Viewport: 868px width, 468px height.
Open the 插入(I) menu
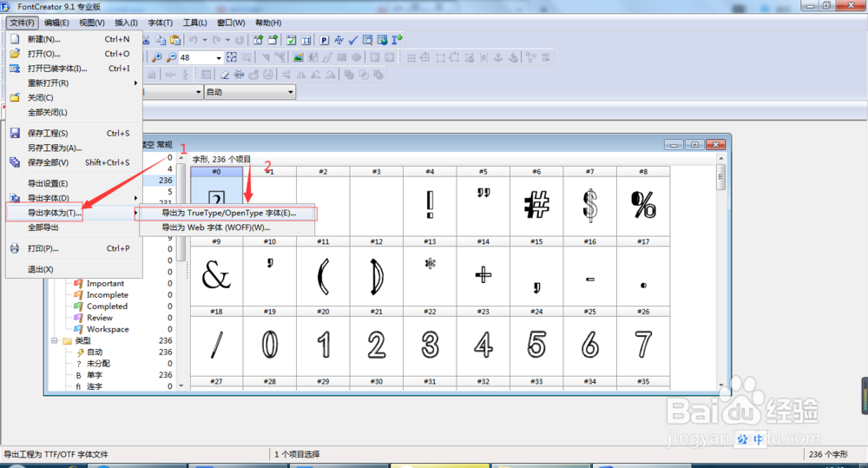click(126, 23)
